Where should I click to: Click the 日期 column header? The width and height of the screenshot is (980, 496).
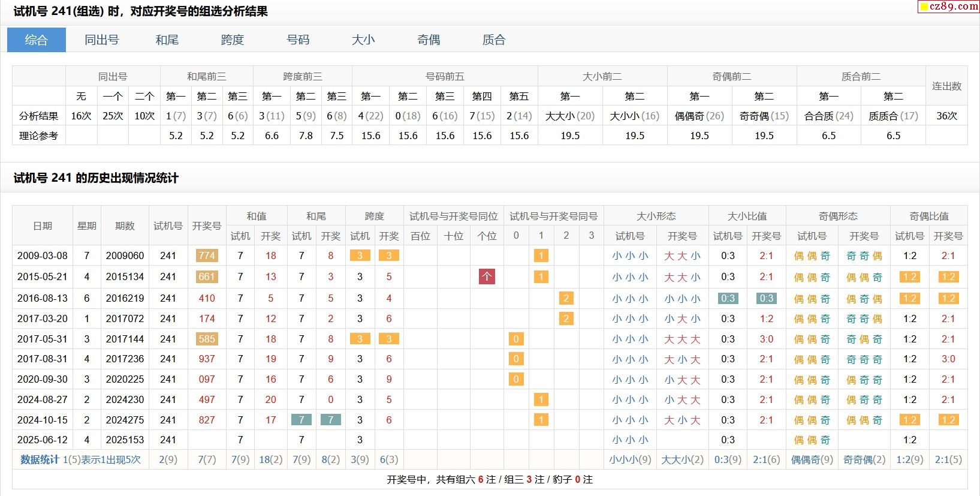(43, 226)
